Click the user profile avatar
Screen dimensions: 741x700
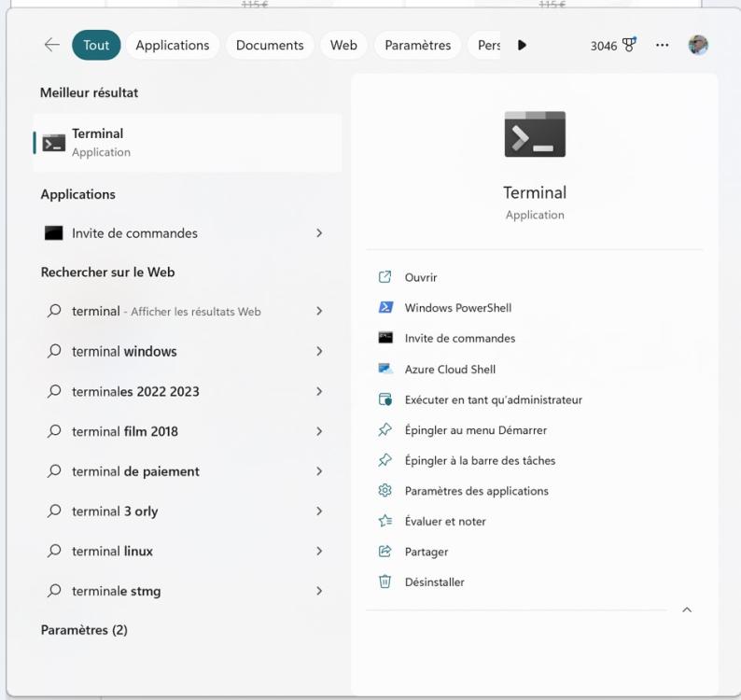698,45
